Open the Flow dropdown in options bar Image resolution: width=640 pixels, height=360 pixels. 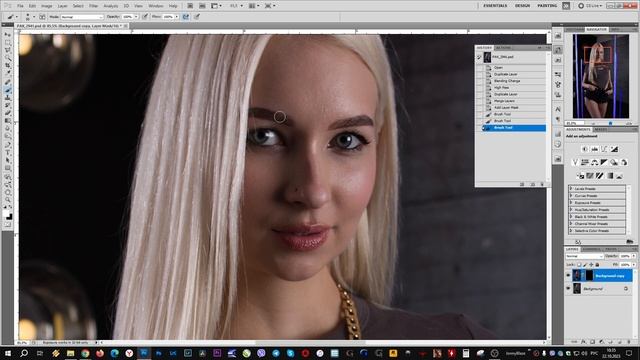(177, 17)
